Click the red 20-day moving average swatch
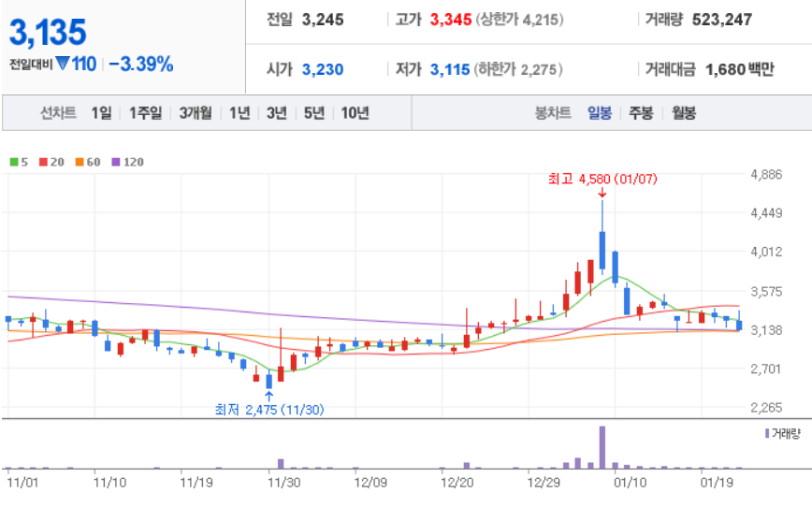Screen dimensions: 812x507 click(43, 162)
